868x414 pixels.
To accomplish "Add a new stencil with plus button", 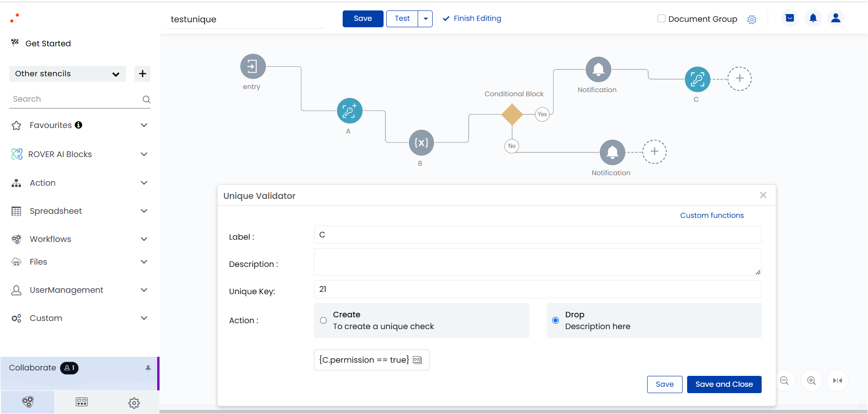I will click(142, 74).
